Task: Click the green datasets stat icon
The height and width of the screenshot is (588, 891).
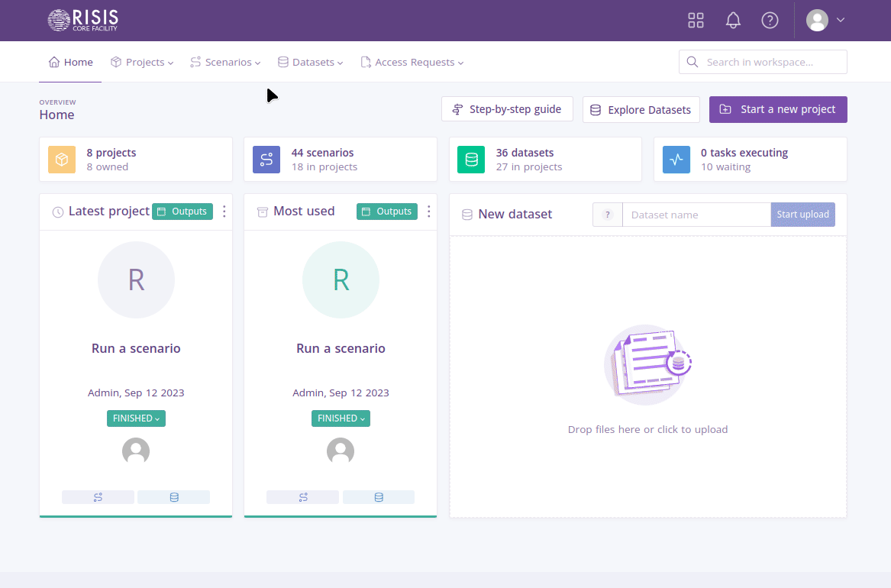Action: click(471, 160)
